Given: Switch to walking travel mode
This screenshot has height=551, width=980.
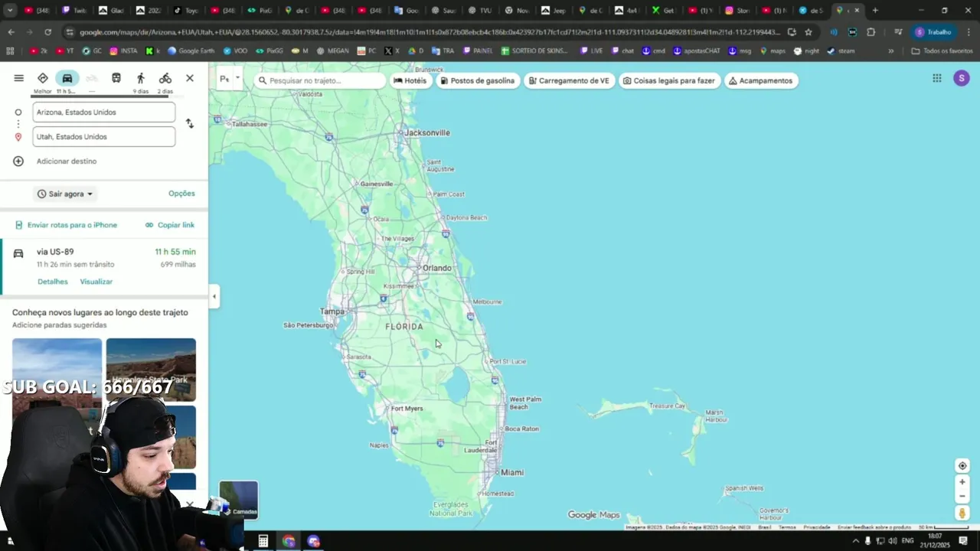Looking at the screenshot, I should coord(140,78).
